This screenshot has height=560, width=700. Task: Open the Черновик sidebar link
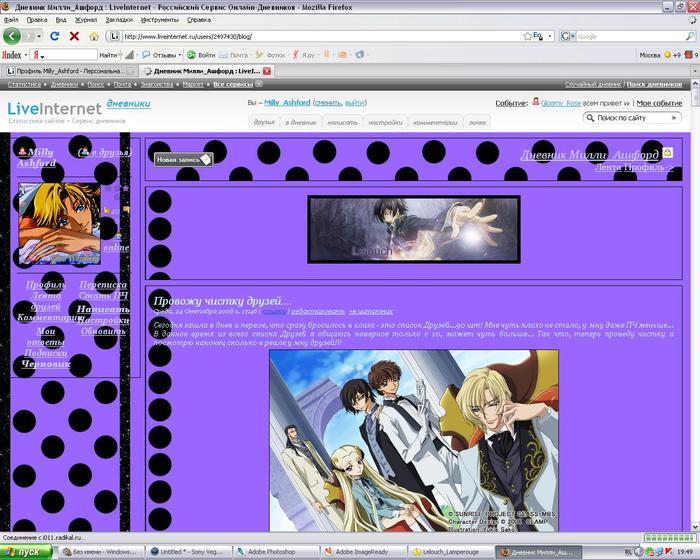[46, 364]
